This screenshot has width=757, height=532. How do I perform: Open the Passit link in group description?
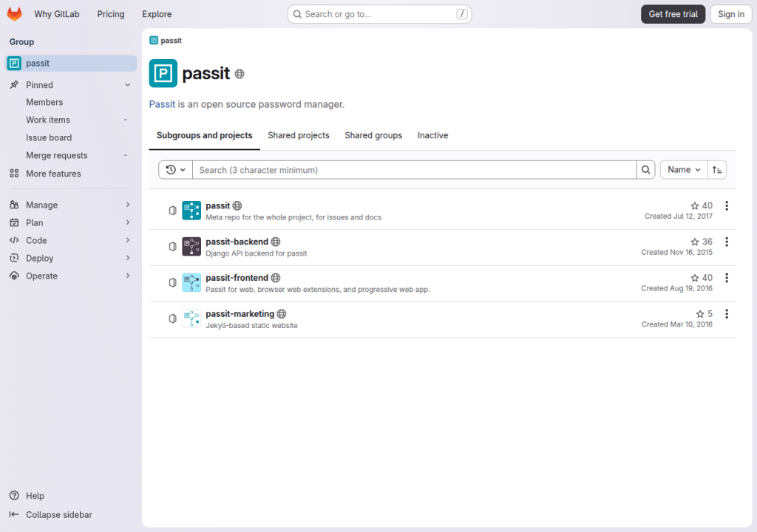tap(162, 104)
